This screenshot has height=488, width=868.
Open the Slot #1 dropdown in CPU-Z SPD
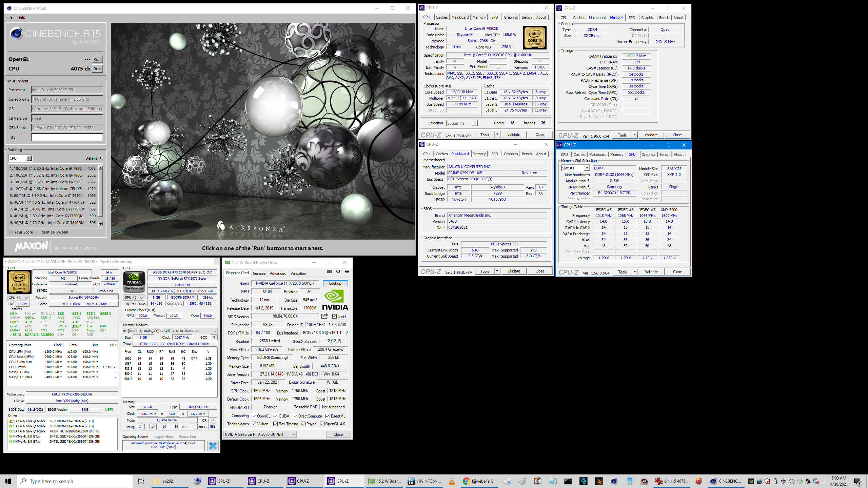tap(576, 168)
